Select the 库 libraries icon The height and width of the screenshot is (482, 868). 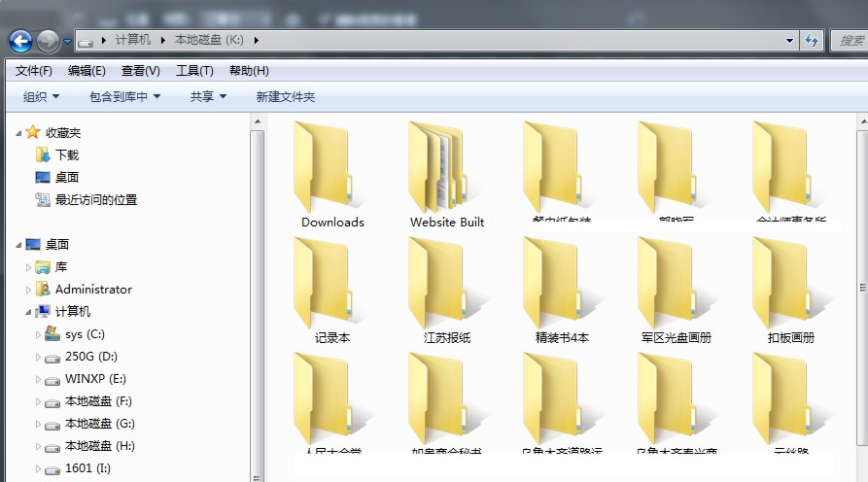43,267
